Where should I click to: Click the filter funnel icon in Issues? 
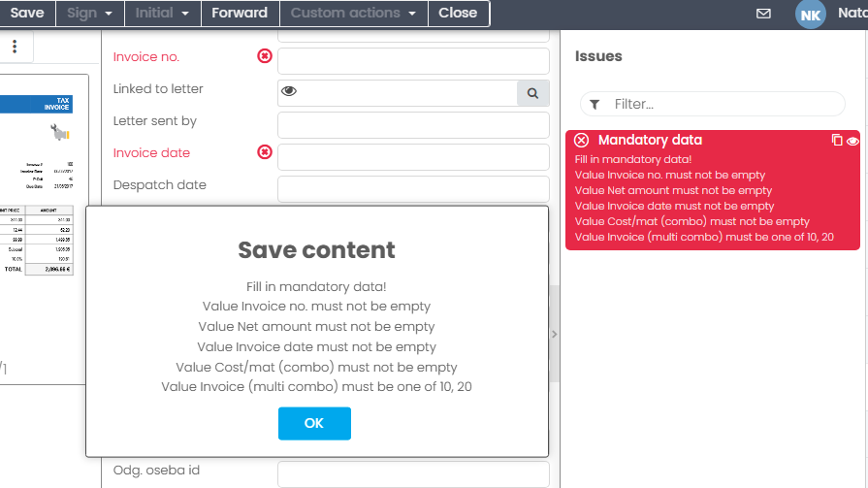(x=595, y=104)
